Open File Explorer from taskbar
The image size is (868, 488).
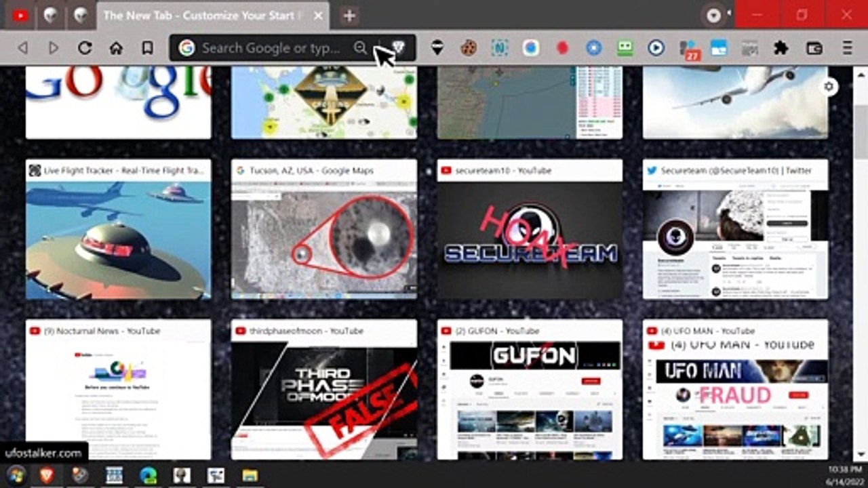(250, 475)
